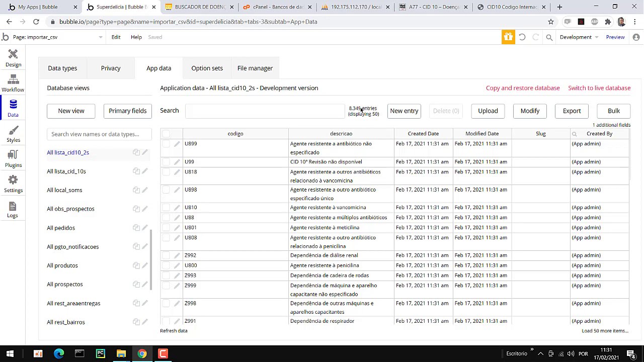The width and height of the screenshot is (644, 362).
Task: Copy the All pedidos view
Action: (x=136, y=228)
